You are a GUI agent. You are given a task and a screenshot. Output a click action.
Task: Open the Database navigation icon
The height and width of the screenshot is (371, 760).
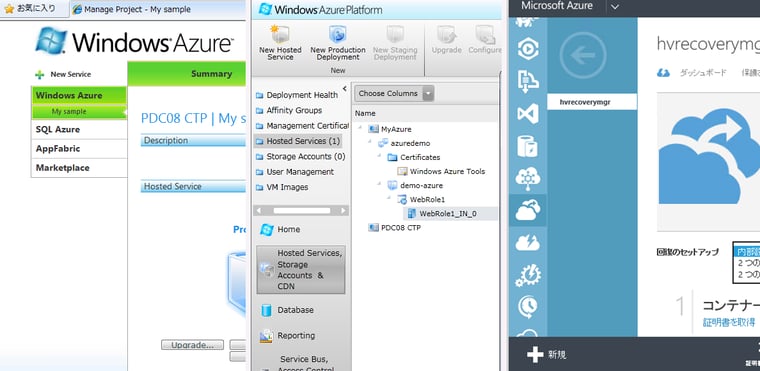[x=266, y=310]
